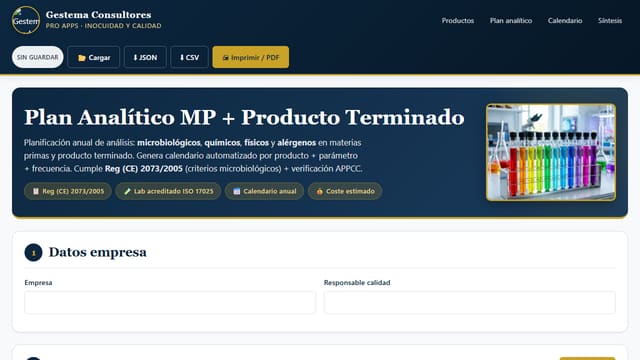
Task: Click the Calendario anual badge
Action: 264,191
